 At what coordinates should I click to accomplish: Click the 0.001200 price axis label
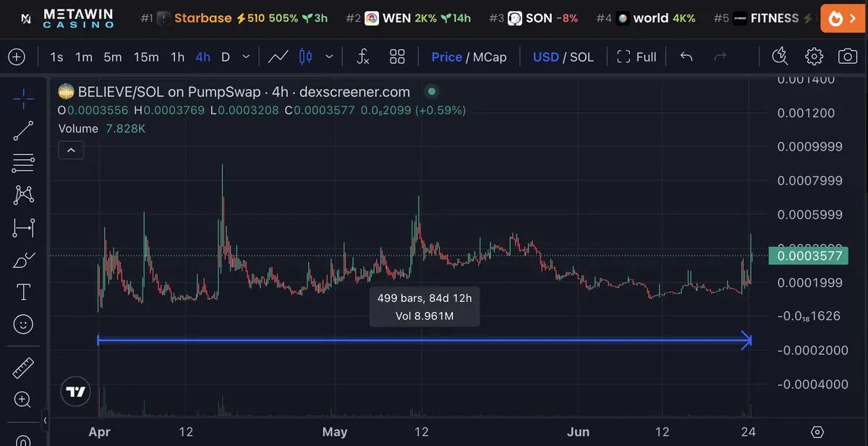pyautogui.click(x=806, y=113)
